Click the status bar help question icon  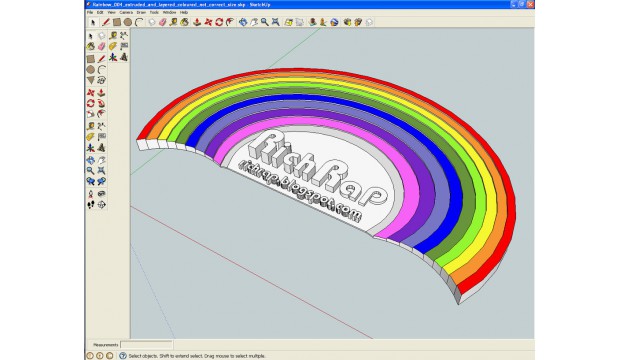123,356
